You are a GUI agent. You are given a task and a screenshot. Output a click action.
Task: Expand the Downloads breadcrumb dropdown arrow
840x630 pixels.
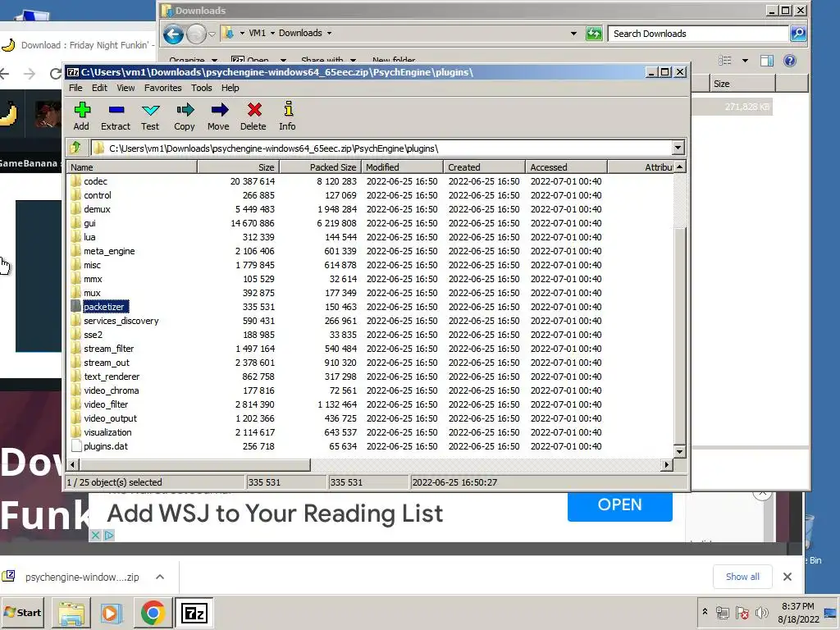pyautogui.click(x=329, y=33)
